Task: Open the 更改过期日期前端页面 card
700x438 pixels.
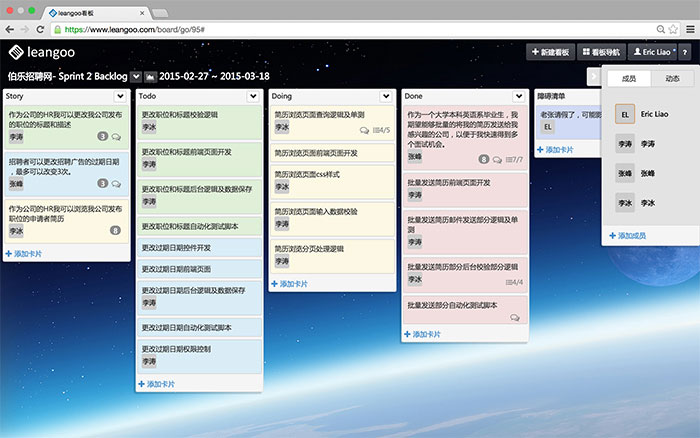Action: [x=199, y=269]
